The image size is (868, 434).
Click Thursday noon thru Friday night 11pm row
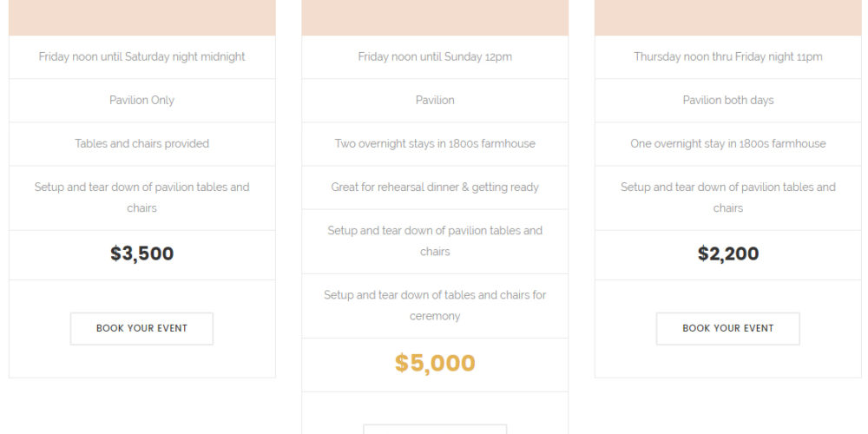[x=728, y=57]
